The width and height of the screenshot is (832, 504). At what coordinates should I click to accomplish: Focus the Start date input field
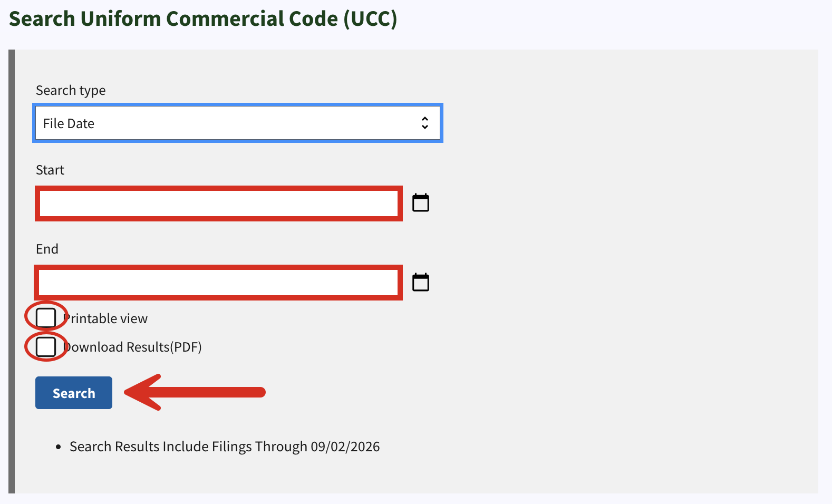[219, 203]
